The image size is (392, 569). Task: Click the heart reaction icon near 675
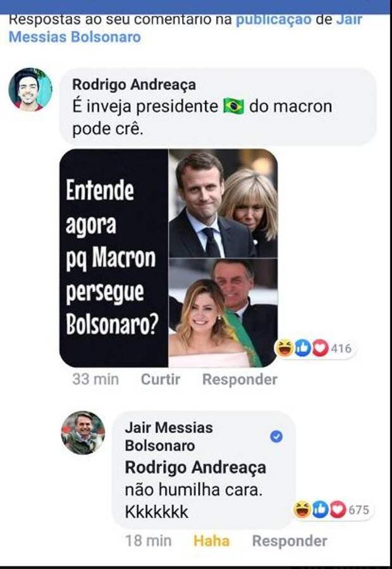[338, 510]
